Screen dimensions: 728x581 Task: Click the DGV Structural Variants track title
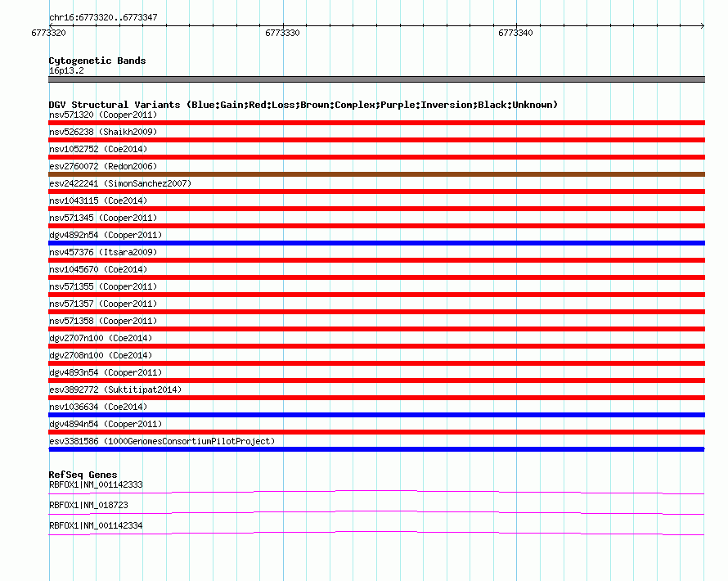click(303, 105)
